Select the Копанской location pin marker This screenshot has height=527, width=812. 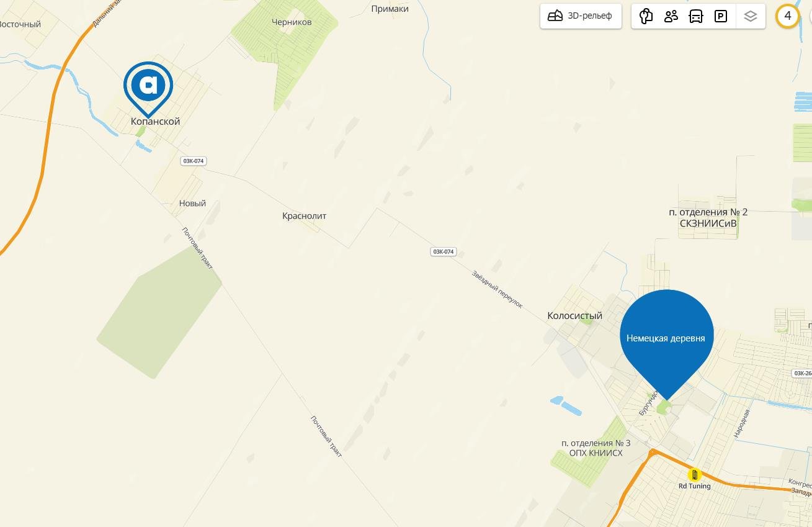click(148, 88)
